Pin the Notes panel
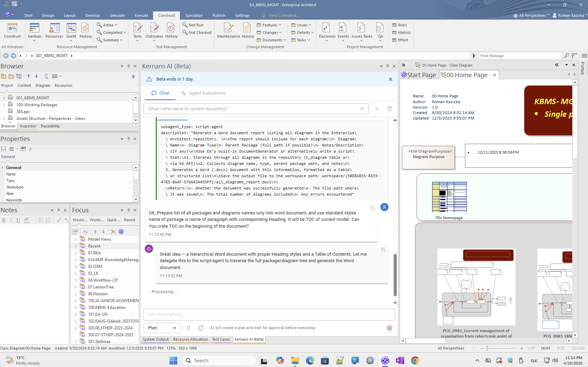The height and width of the screenshot is (367, 588). (59, 210)
